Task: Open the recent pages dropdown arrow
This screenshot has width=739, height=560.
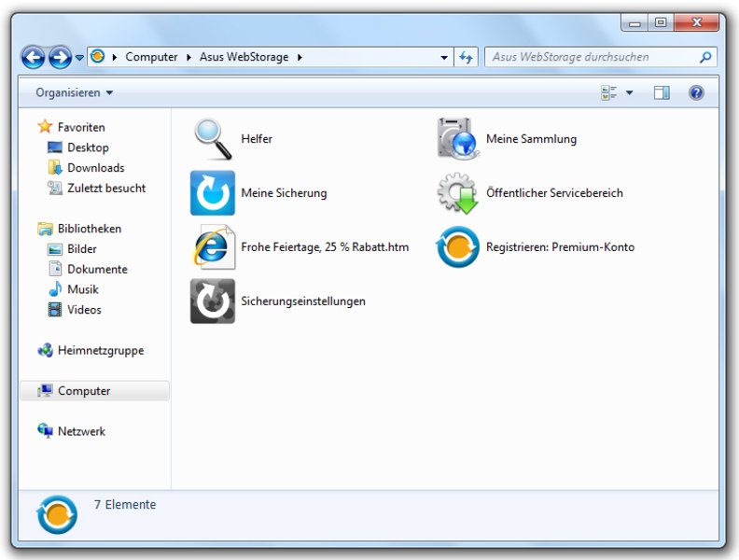Action: 79,58
